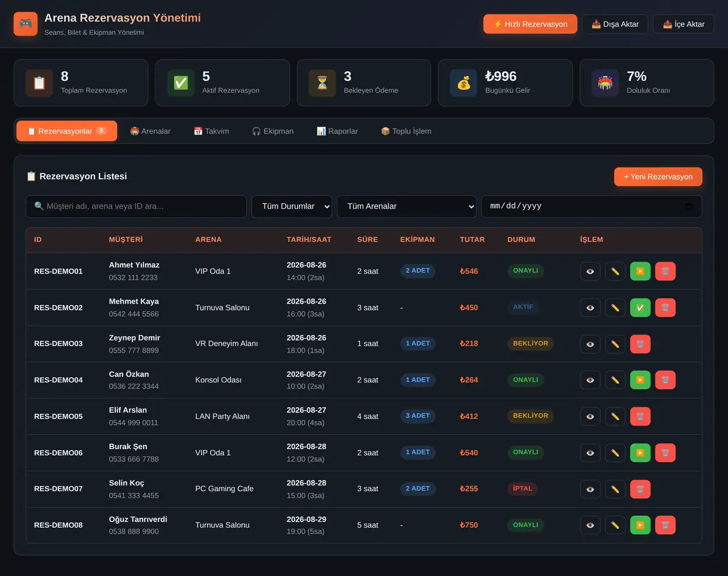The height and width of the screenshot is (576, 728).
Task: Show details for Mehmet Kaya's reservation
Action: [x=590, y=308]
